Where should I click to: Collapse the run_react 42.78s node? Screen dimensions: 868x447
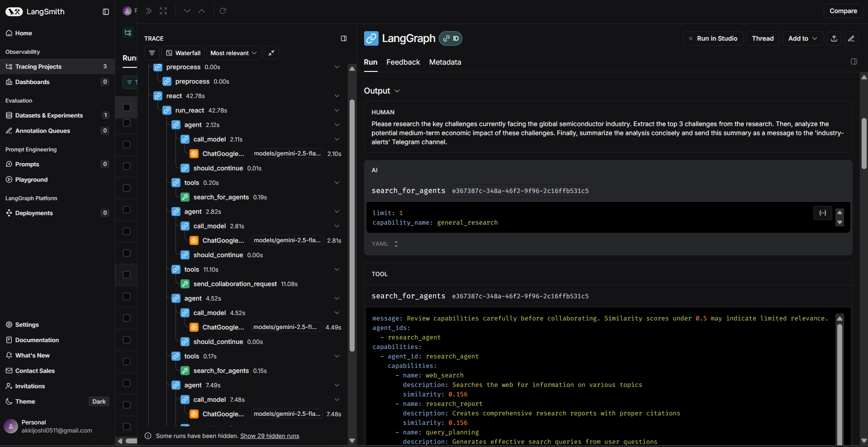pos(337,110)
